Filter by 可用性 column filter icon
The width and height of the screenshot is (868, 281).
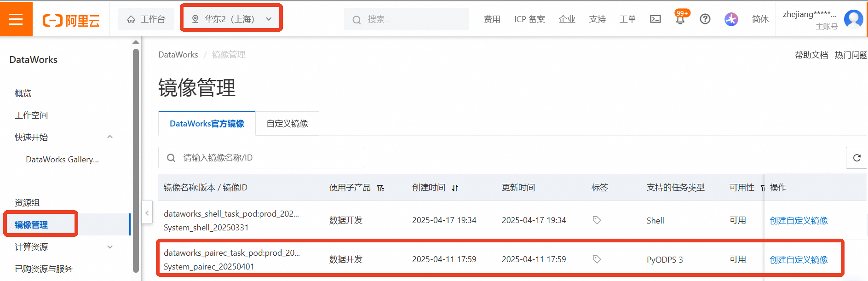click(x=762, y=188)
